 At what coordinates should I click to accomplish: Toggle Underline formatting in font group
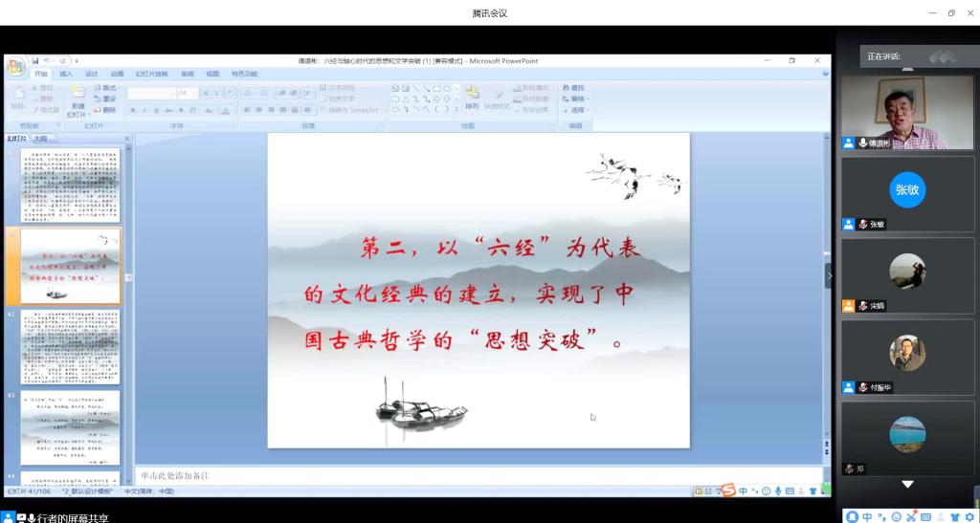[x=155, y=110]
